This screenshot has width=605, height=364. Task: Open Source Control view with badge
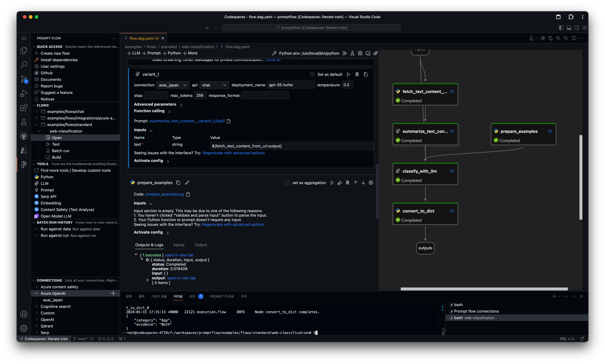click(24, 79)
